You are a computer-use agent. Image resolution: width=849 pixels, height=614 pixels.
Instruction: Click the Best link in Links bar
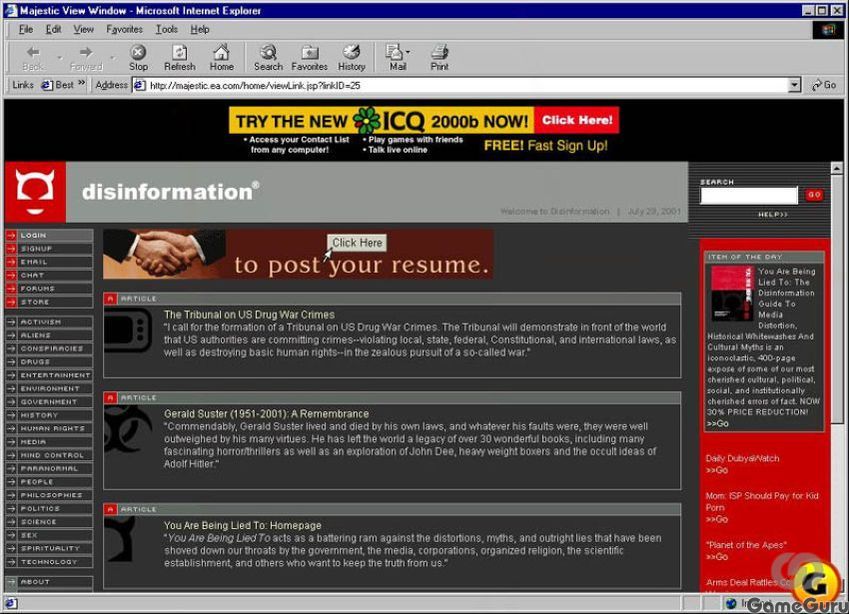[x=58, y=85]
